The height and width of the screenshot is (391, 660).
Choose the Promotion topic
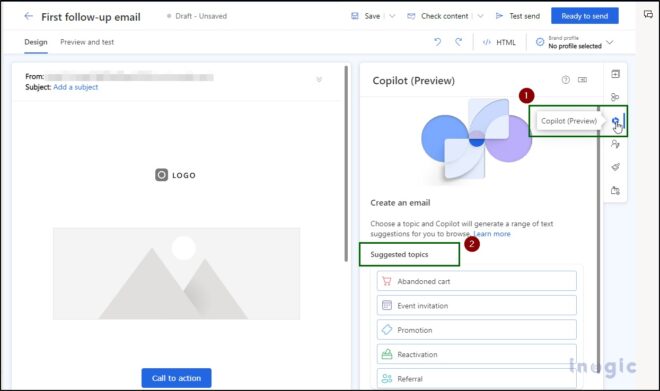pyautogui.click(x=476, y=330)
